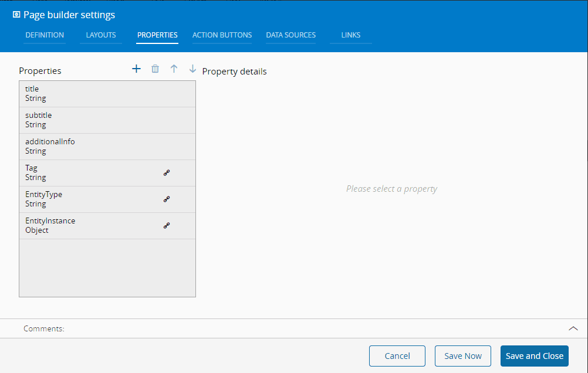Select the additionalInfo property row
Screen dimensions: 588x373
tap(107, 147)
